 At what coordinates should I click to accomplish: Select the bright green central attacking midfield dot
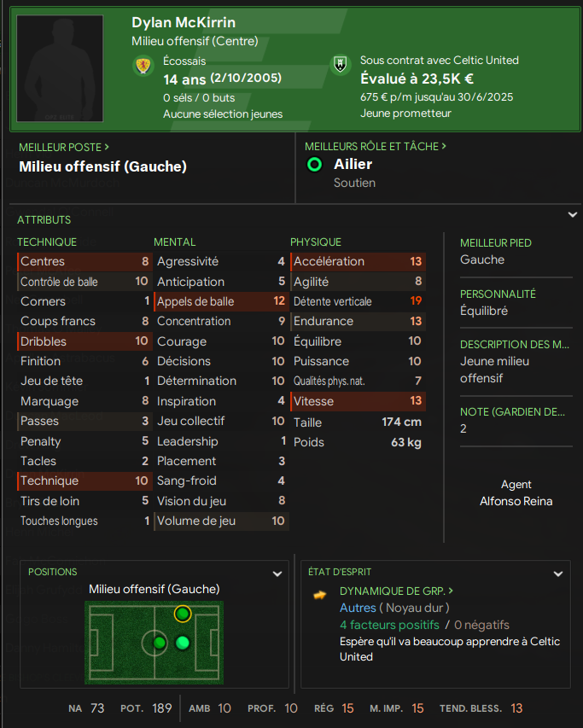tap(182, 643)
